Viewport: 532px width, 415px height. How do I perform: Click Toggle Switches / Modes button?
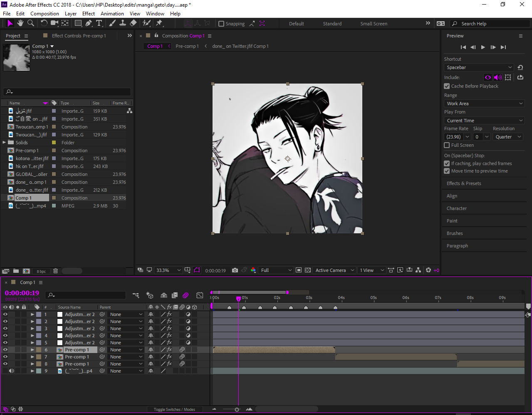pyautogui.click(x=174, y=410)
